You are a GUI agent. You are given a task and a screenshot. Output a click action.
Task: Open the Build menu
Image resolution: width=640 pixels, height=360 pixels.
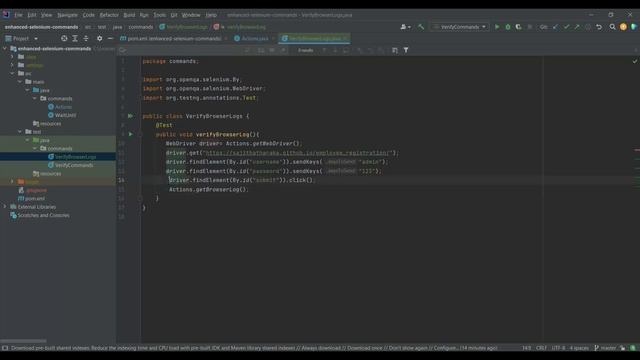(129, 15)
